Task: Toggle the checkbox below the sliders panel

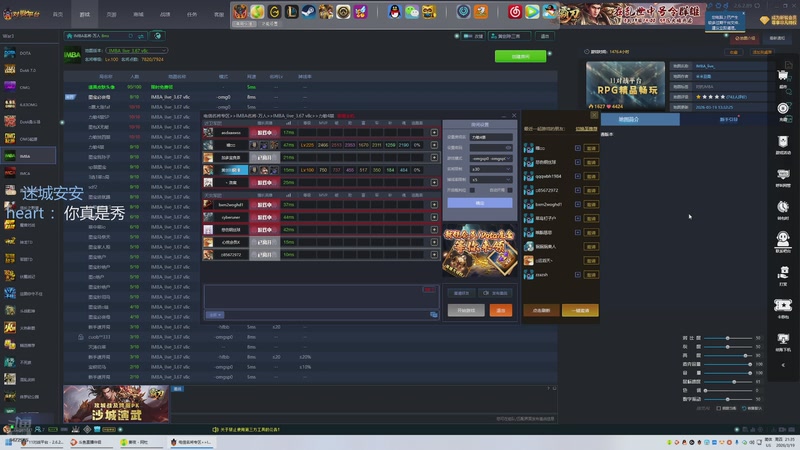Action: click(719, 408)
